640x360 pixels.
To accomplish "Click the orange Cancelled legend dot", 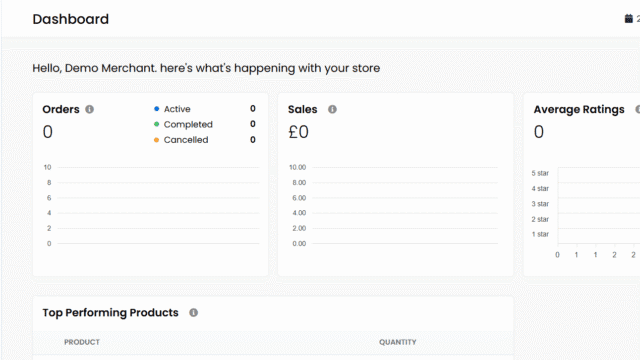I will [x=156, y=140].
